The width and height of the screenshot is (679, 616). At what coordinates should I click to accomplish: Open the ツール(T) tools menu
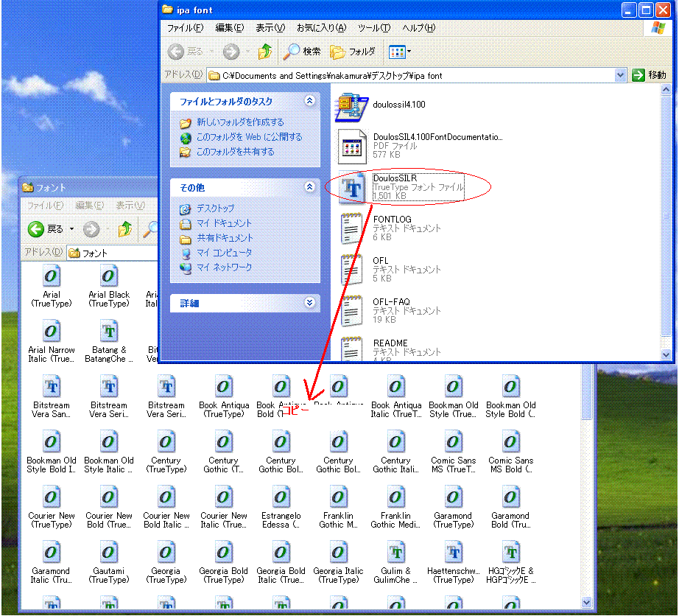pyautogui.click(x=373, y=28)
